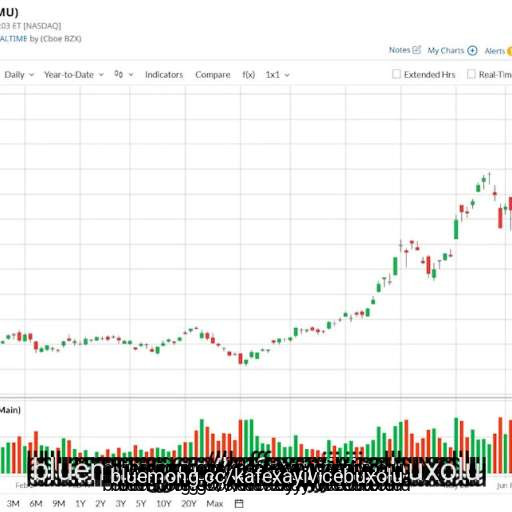Toggle the Real-Time checkbox

point(471,74)
